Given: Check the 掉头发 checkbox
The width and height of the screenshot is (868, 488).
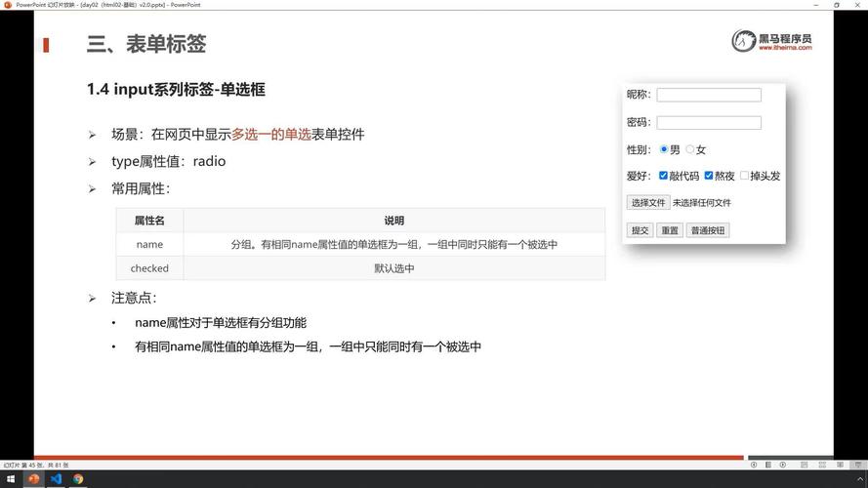Looking at the screenshot, I should [x=745, y=176].
